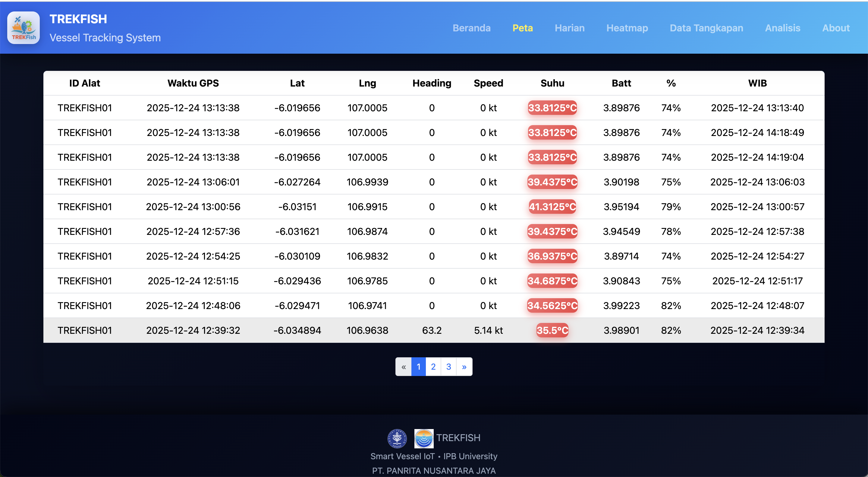Jump to pagination page 3
This screenshot has width=868, height=477.
pyautogui.click(x=448, y=367)
